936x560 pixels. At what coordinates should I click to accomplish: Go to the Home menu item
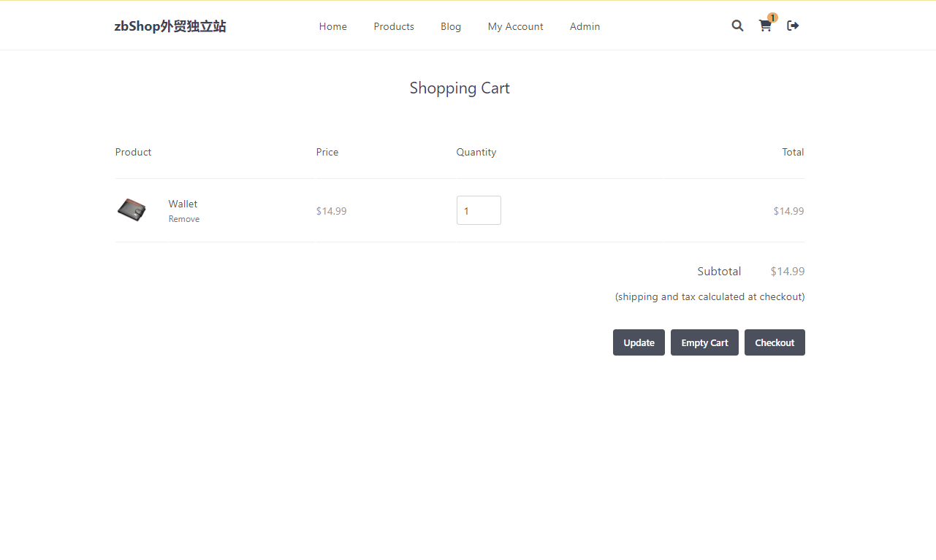[x=333, y=26]
